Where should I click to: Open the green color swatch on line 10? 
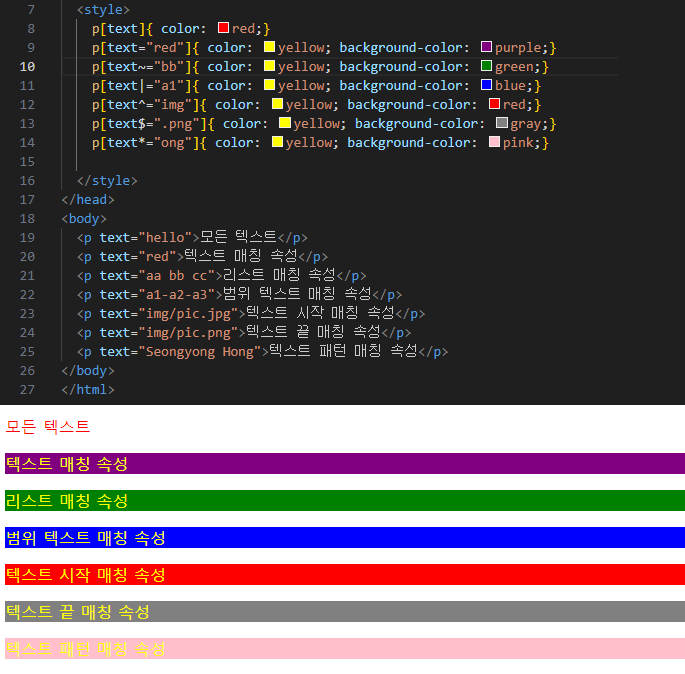pos(486,66)
